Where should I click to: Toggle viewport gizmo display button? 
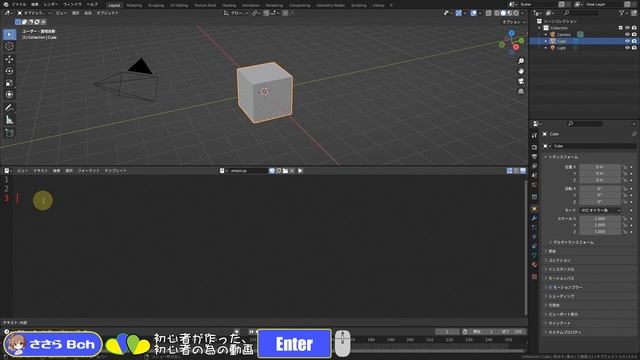click(459, 13)
